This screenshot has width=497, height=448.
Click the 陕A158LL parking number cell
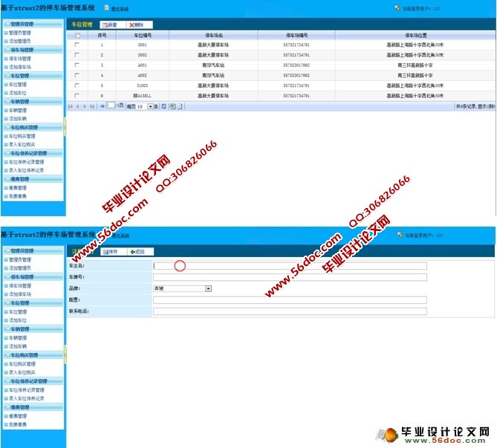(x=143, y=96)
